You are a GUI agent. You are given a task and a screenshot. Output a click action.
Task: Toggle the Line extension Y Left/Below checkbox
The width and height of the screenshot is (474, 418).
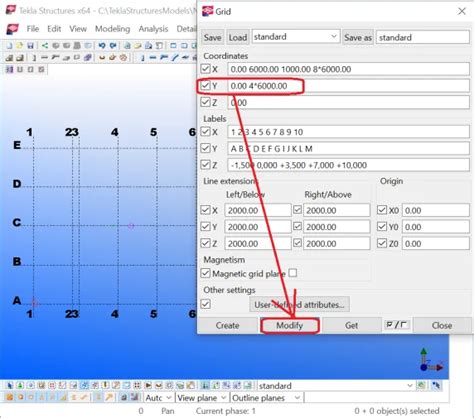click(x=205, y=227)
